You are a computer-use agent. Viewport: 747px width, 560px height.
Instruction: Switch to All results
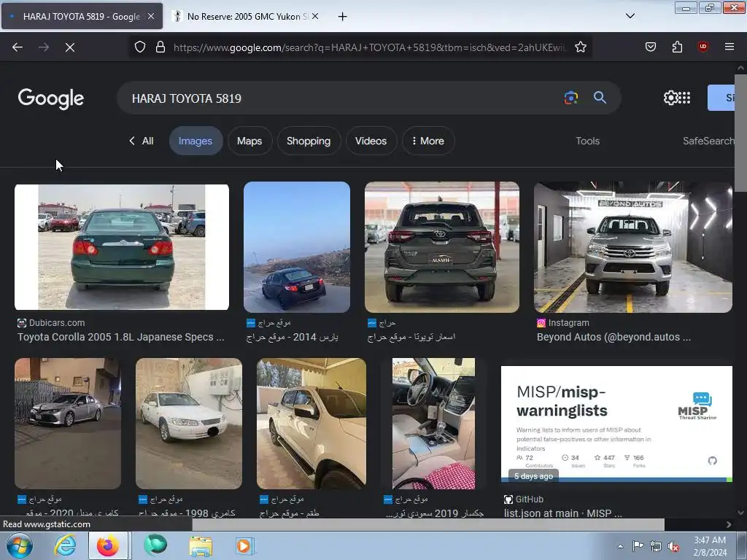pos(142,141)
